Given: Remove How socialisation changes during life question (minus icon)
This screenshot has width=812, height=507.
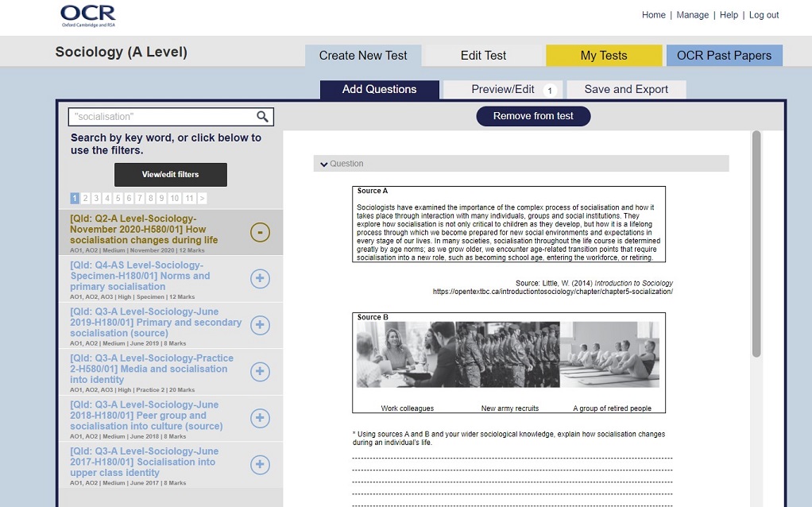Looking at the screenshot, I should [x=260, y=232].
